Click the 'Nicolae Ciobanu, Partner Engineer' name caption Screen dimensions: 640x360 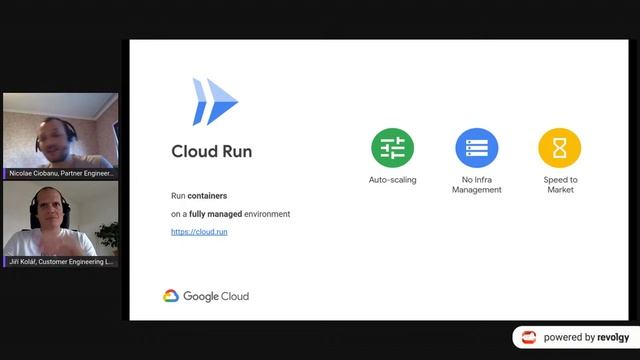pyautogui.click(x=61, y=173)
